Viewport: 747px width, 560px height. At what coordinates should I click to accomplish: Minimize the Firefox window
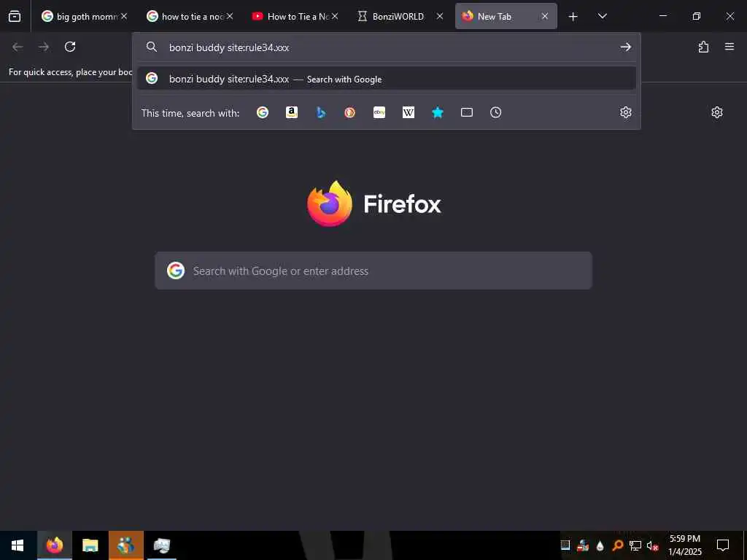pyautogui.click(x=662, y=16)
